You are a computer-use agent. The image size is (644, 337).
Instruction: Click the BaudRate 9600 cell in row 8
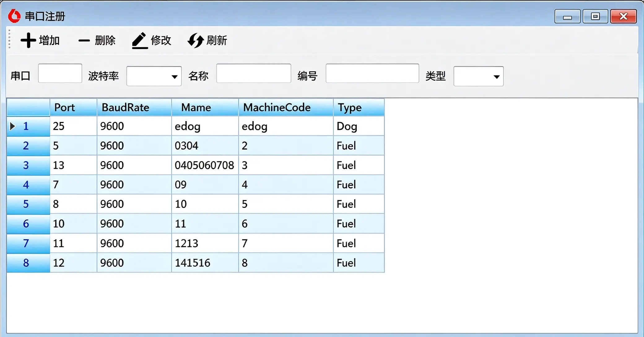[x=134, y=263]
